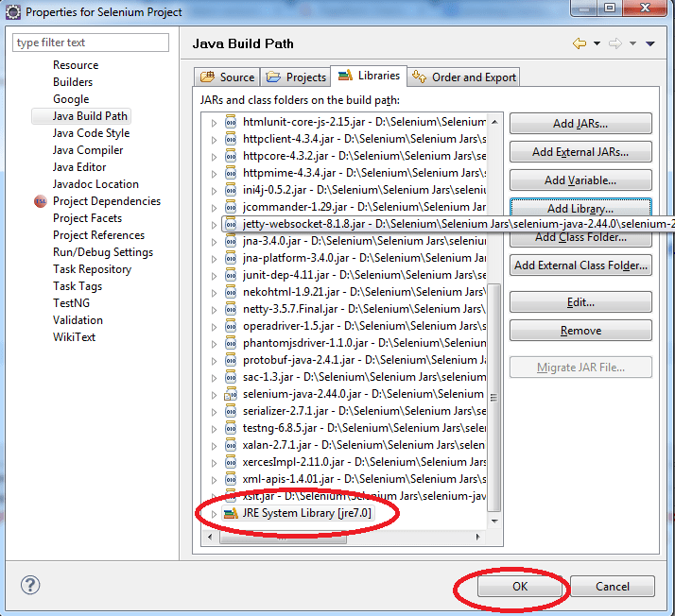Select Java Compiler in the sidebar
The height and width of the screenshot is (616, 675).
coord(88,150)
